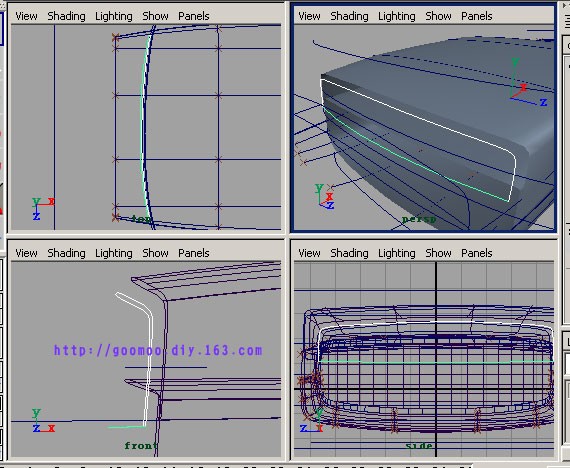Viewport: 570px width, 468px height.
Task: Open Panels menu of the front viewport
Action: pyautogui.click(x=194, y=253)
